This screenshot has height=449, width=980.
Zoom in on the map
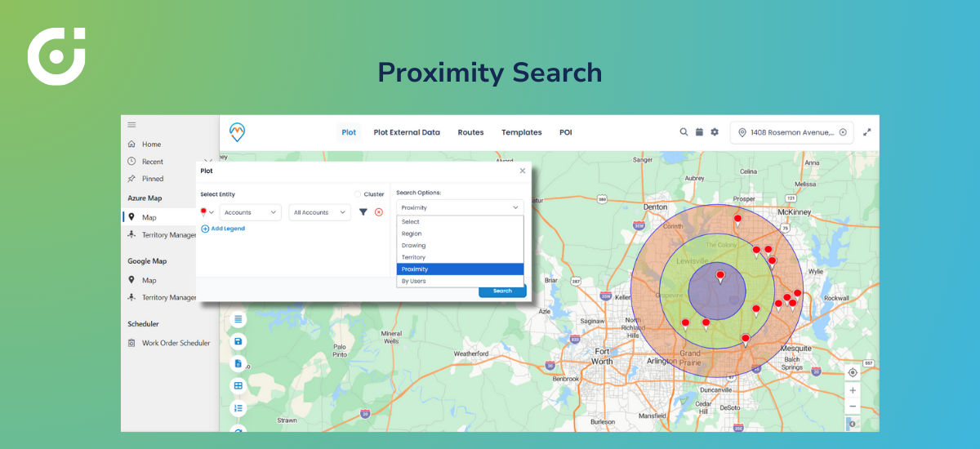pyautogui.click(x=853, y=390)
